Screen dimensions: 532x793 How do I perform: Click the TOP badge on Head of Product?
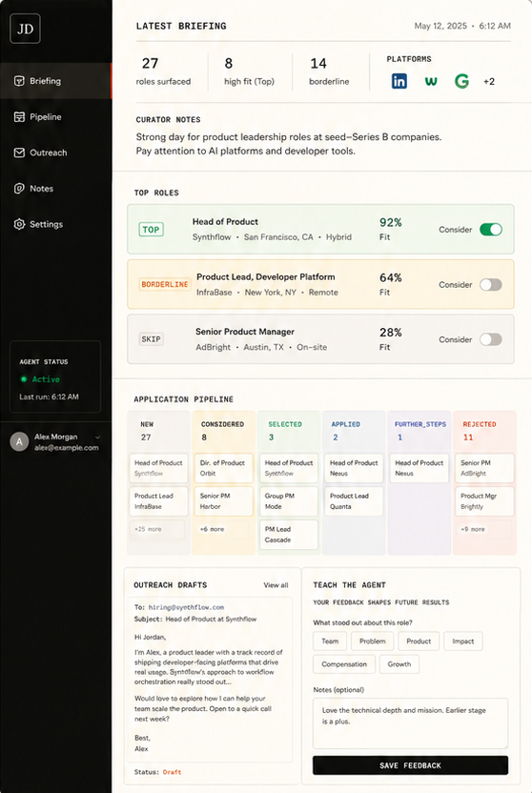tap(151, 230)
